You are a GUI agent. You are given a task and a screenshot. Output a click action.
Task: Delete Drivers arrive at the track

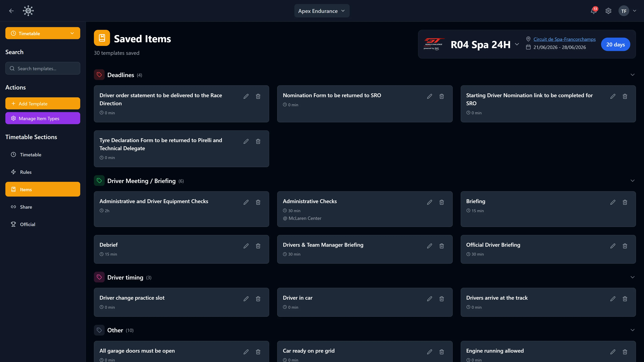point(625,299)
